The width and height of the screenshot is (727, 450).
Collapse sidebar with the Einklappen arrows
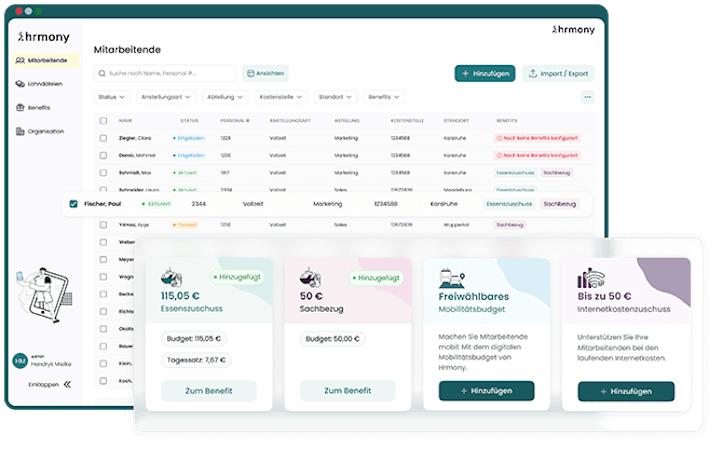click(67, 385)
